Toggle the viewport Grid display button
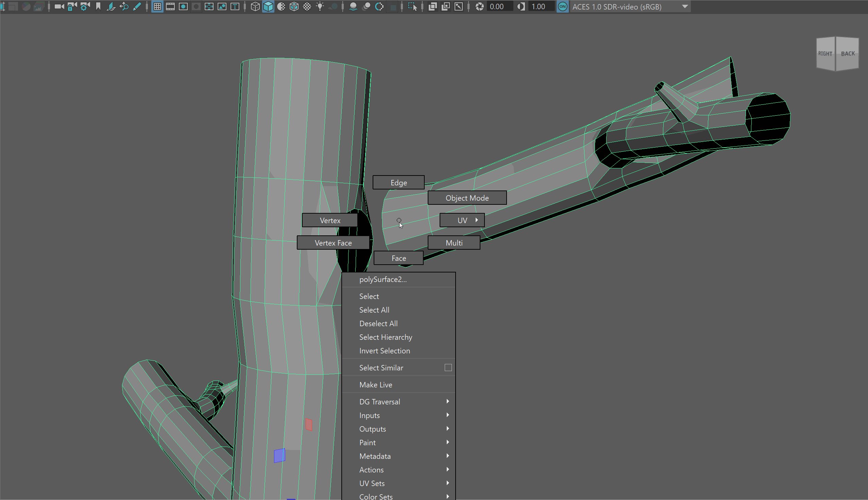Image resolution: width=868 pixels, height=500 pixels. tap(157, 6)
